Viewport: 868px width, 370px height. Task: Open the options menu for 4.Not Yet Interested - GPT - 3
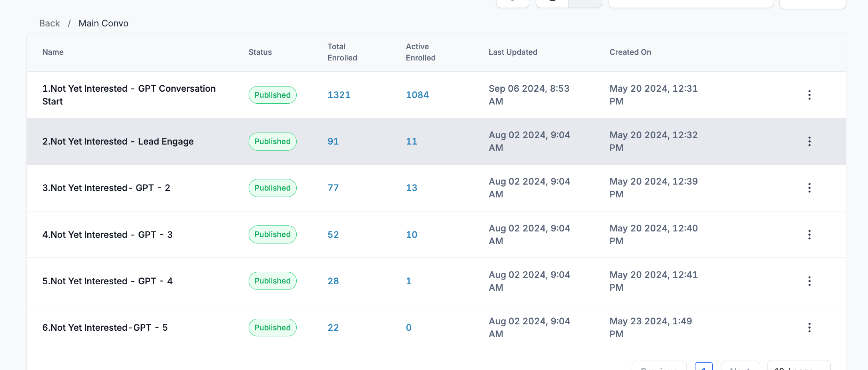[809, 235]
